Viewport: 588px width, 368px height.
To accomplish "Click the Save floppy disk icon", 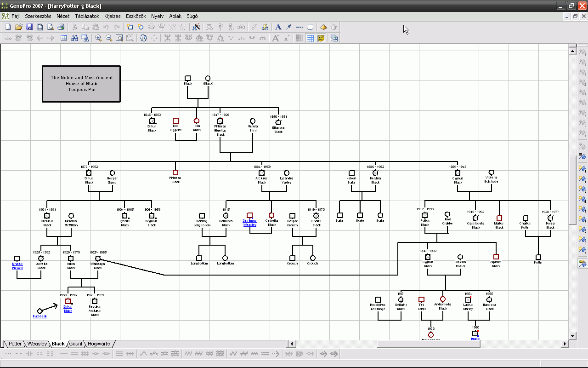I will point(29,27).
